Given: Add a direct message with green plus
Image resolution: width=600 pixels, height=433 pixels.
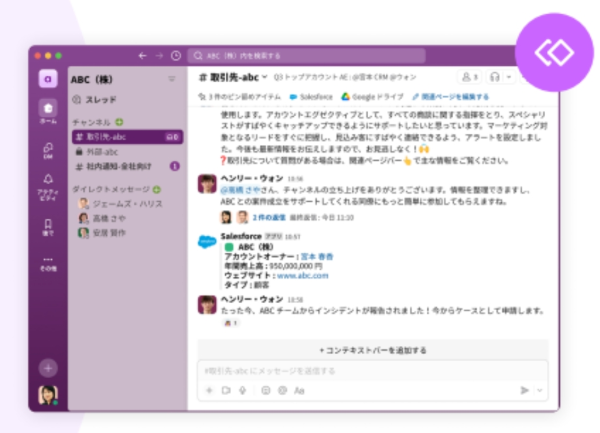Looking at the screenshot, I should pos(157,189).
